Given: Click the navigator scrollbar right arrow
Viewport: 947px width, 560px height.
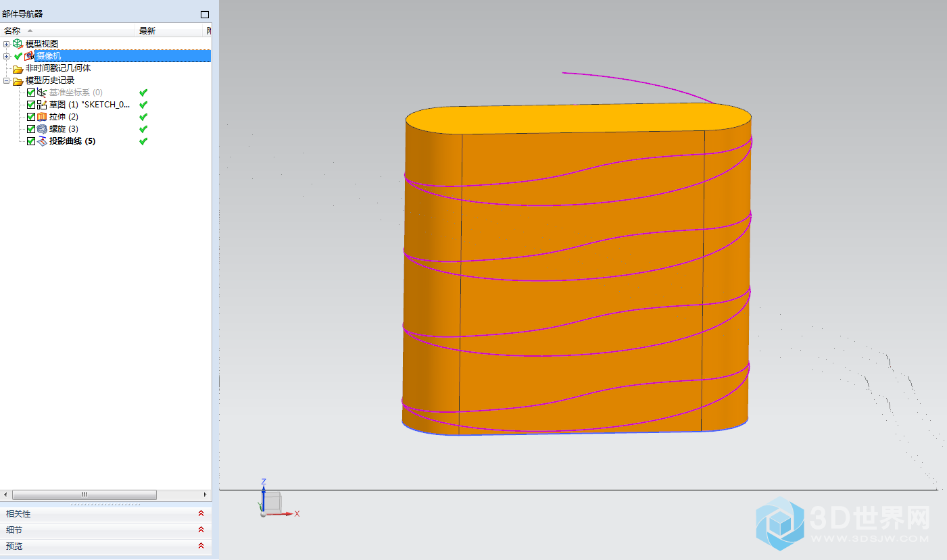Looking at the screenshot, I should click(x=205, y=494).
